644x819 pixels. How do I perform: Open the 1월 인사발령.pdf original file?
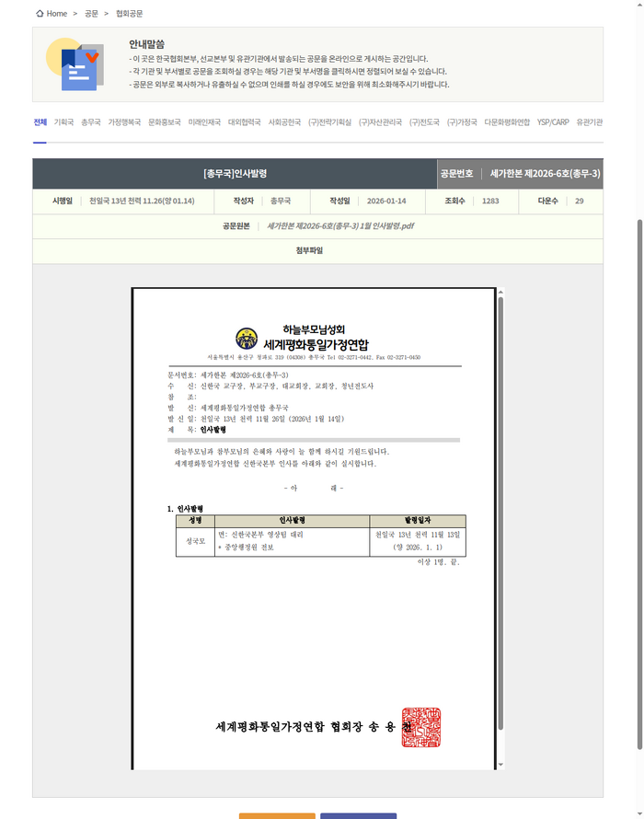click(x=340, y=226)
